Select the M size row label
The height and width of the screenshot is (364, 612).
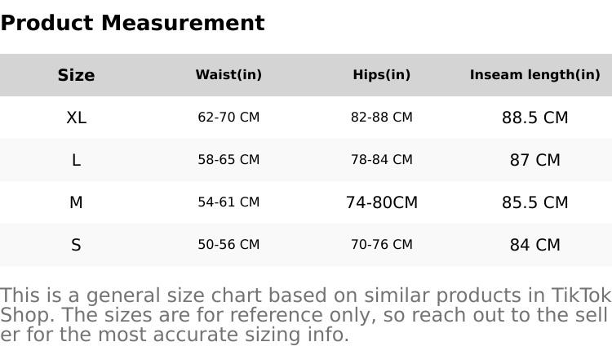[x=76, y=202]
